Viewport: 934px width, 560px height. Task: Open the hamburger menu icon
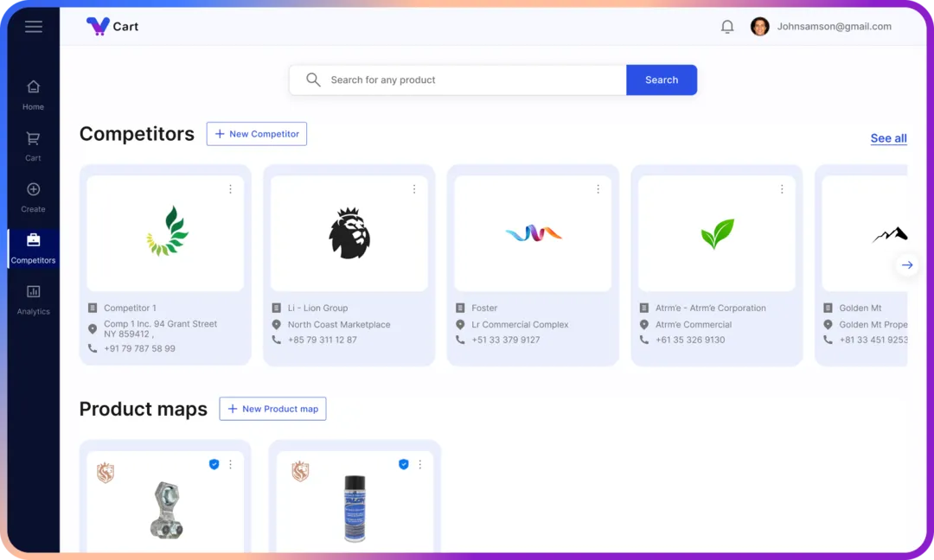tap(34, 26)
